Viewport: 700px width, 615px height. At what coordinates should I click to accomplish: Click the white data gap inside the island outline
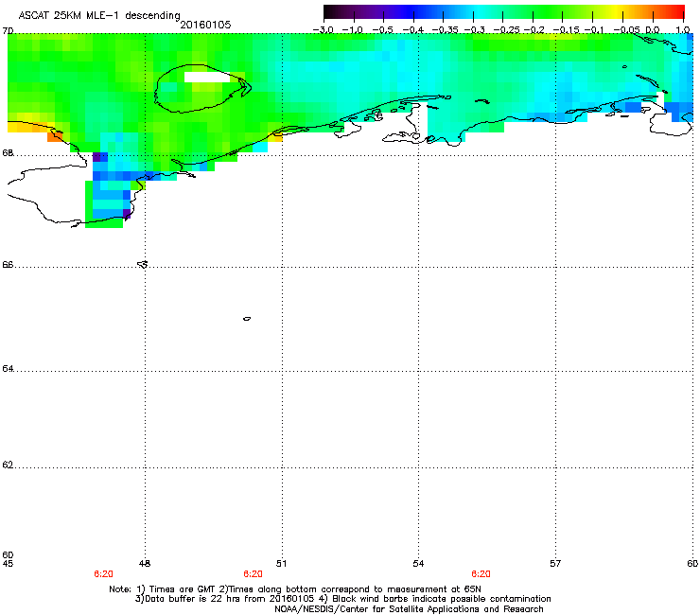point(207,78)
